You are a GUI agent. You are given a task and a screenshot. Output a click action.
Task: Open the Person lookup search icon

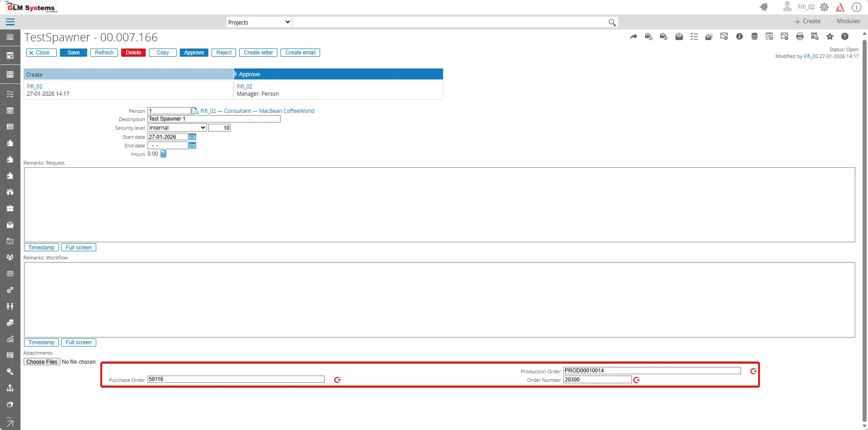(x=195, y=111)
